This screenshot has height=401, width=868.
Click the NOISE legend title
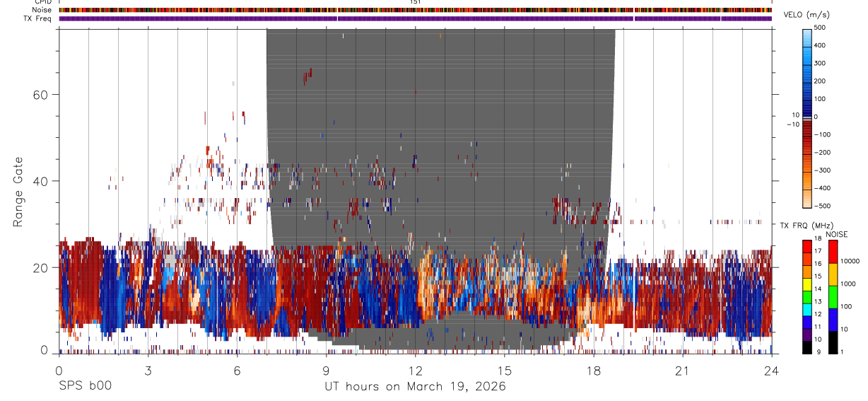(x=836, y=234)
